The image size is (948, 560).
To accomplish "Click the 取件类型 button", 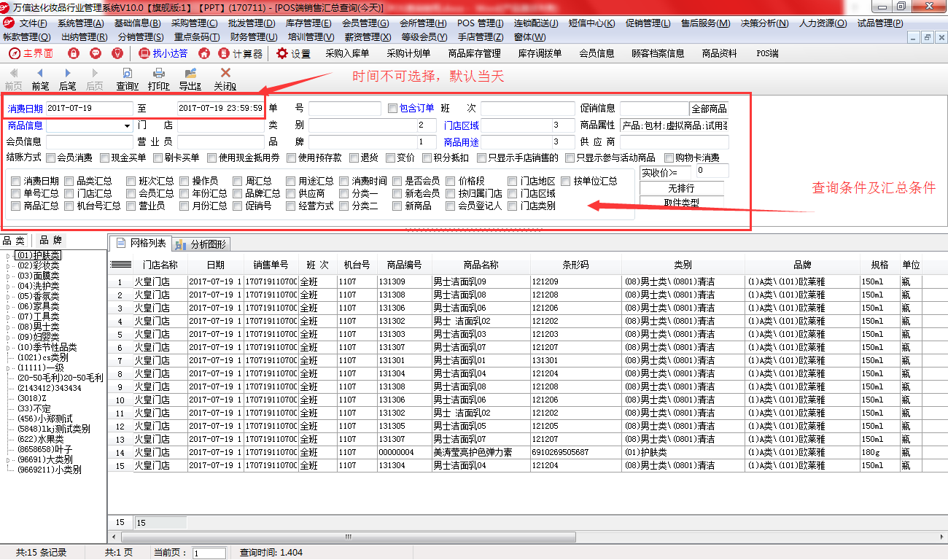I will point(681,203).
